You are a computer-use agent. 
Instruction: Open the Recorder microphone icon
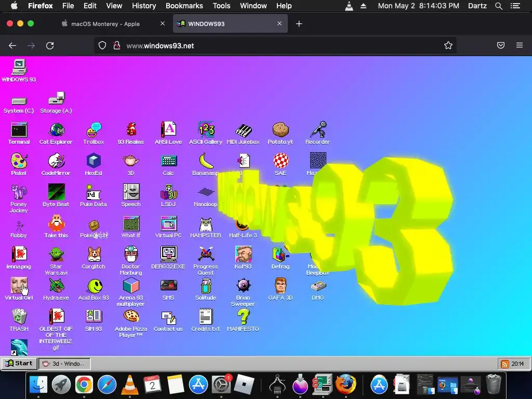318,129
